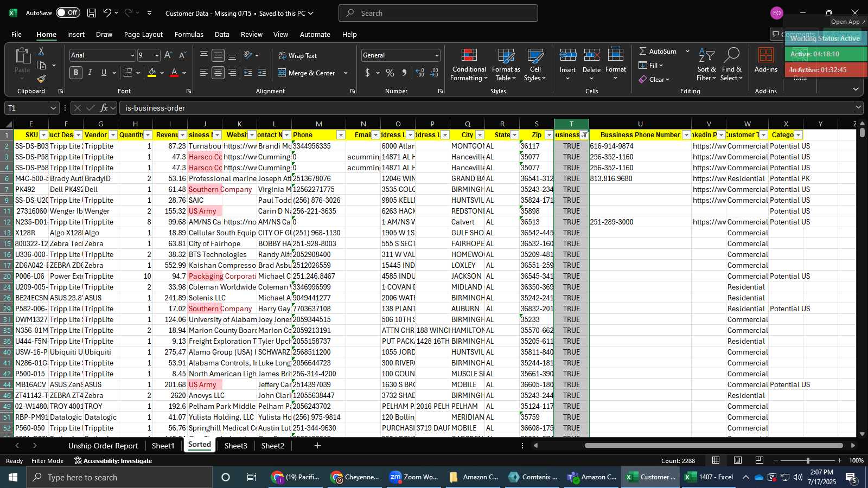Click the Percent Style icon
Viewport: 868px width, 488px height.
[390, 73]
